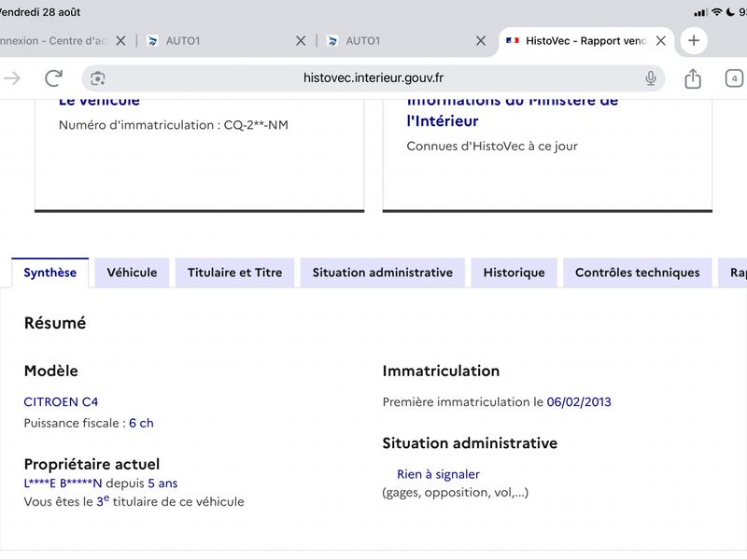Screen dimensions: 747x560
Task: Click the Immatriculation heading
Action: tap(441, 371)
